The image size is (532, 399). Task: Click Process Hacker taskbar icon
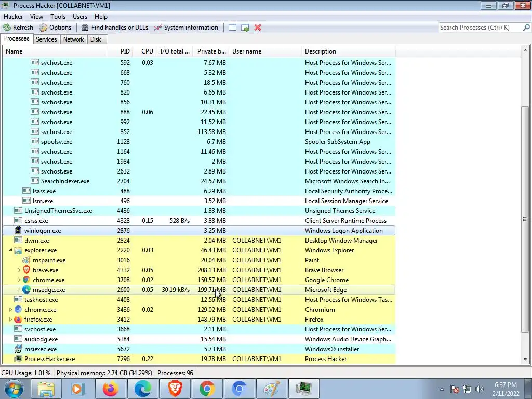tap(303, 389)
